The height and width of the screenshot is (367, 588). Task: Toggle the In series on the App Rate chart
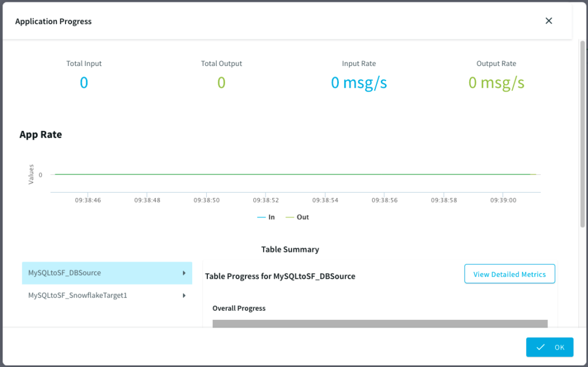pos(267,217)
